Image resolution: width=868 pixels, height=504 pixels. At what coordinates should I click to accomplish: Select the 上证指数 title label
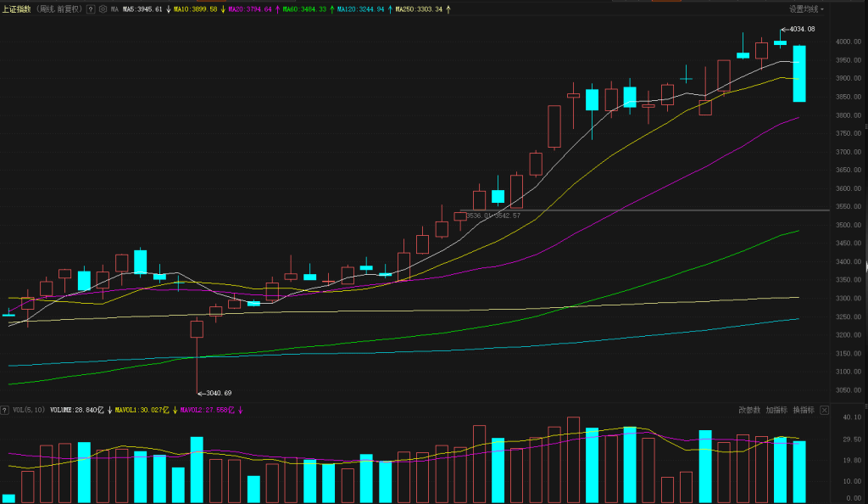click(17, 9)
